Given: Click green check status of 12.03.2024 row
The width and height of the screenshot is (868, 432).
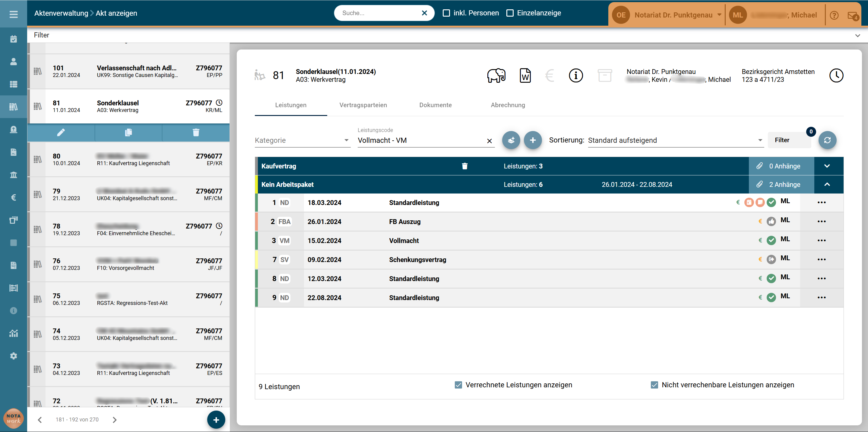Looking at the screenshot, I should 771,279.
